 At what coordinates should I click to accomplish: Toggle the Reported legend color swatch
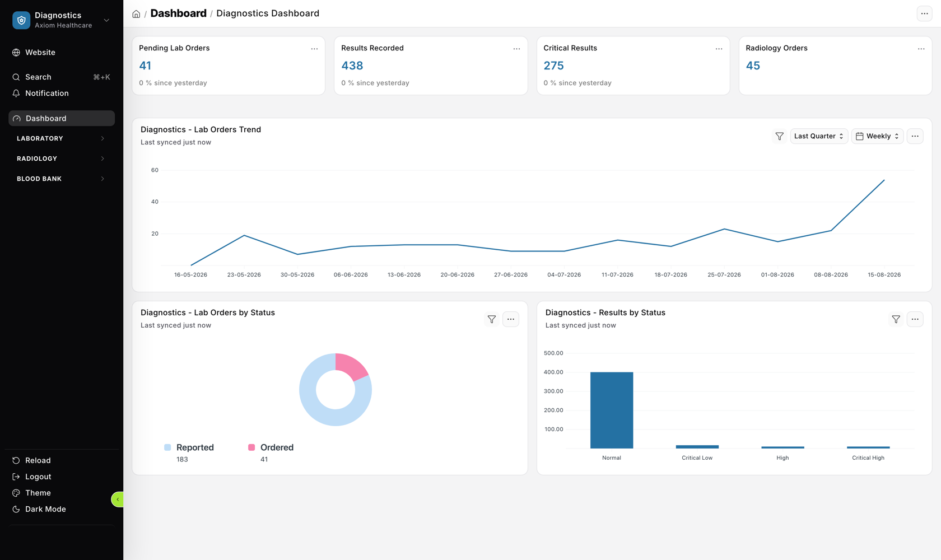[167, 447]
